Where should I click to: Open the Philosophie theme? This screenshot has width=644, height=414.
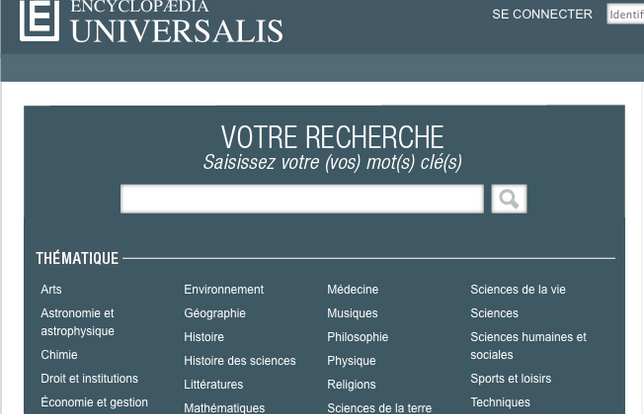coord(358,337)
